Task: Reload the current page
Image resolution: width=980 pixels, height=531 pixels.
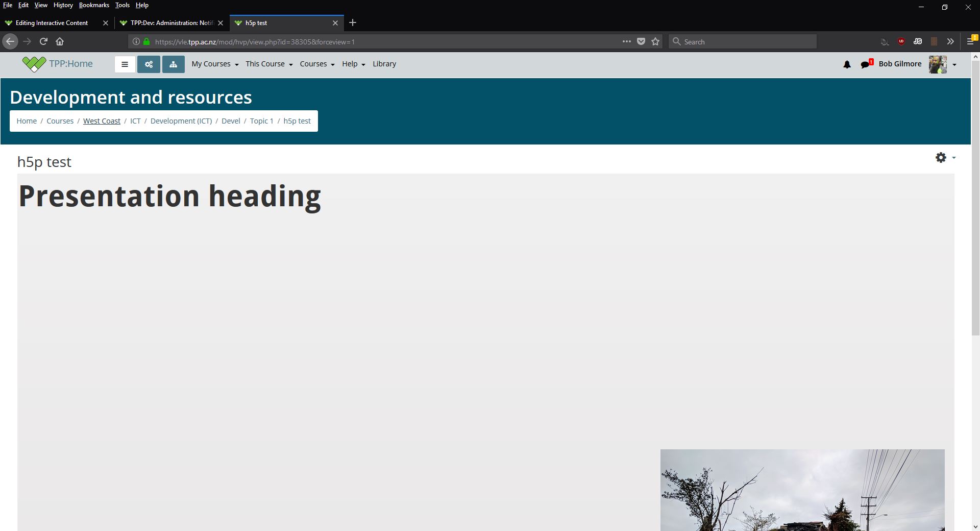Action: point(44,41)
